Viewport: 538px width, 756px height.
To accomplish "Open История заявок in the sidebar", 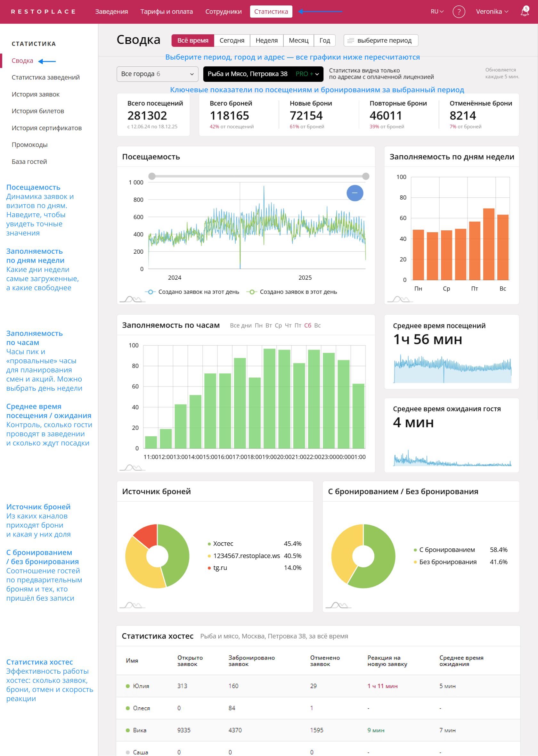I will (36, 94).
